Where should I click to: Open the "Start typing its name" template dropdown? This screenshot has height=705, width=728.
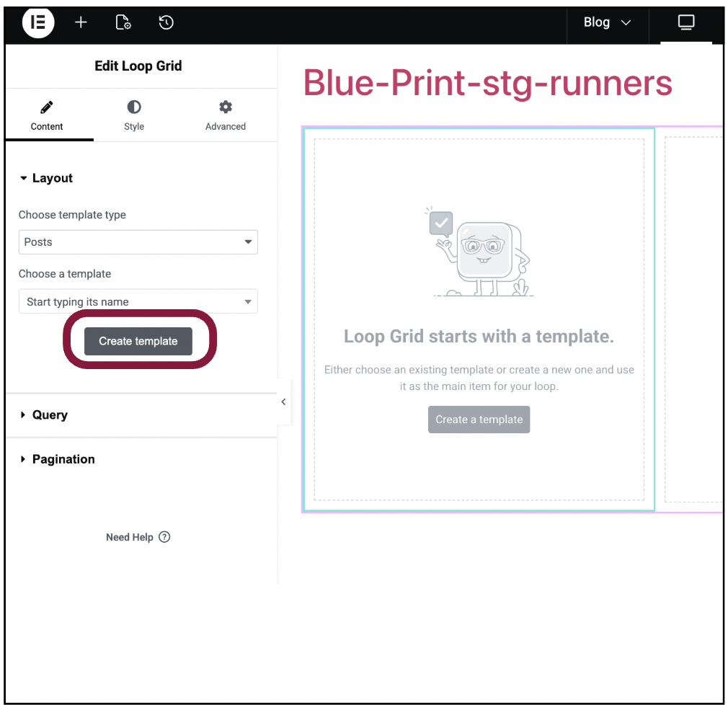click(138, 302)
